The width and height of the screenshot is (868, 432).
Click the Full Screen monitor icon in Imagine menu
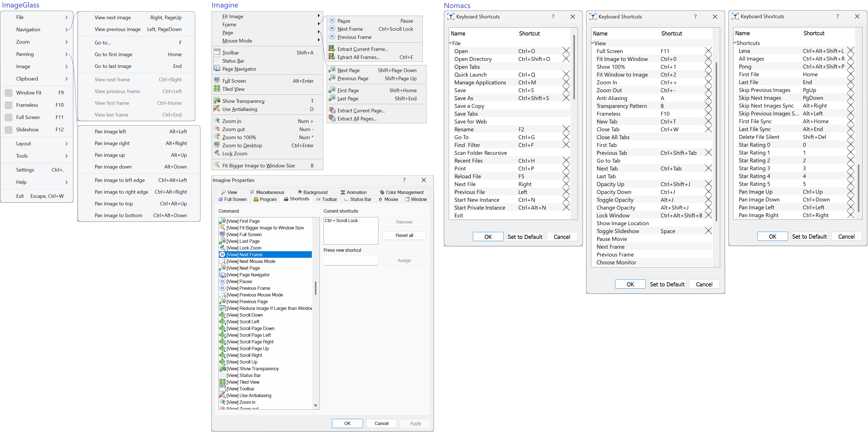pos(217,81)
